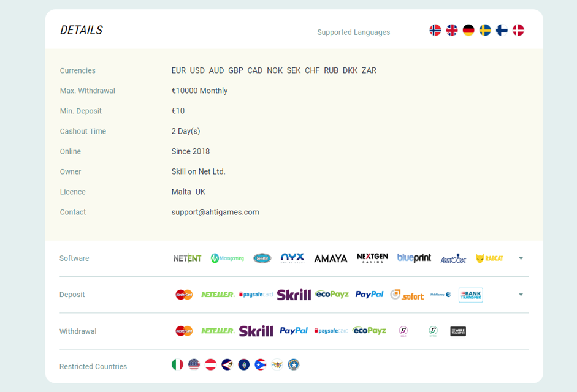Click the support@ahtigames.com contact email
Viewport: 577px width, 392px height.
point(215,212)
